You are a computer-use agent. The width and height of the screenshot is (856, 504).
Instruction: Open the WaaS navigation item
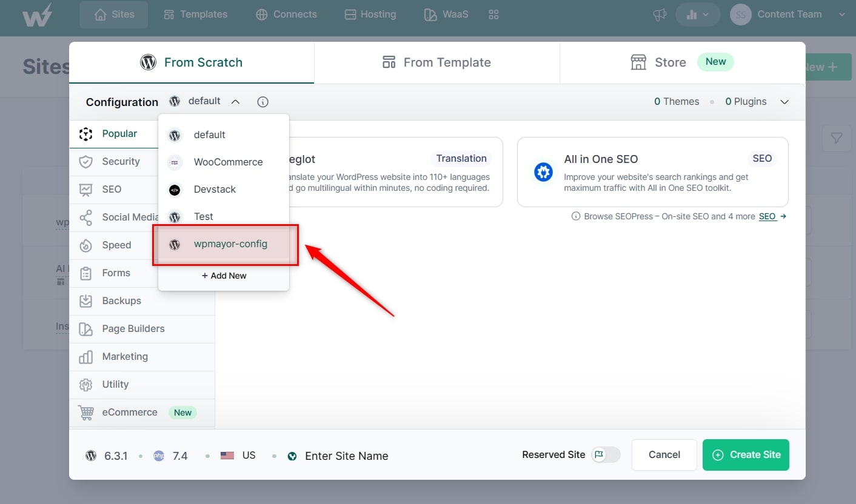point(446,15)
